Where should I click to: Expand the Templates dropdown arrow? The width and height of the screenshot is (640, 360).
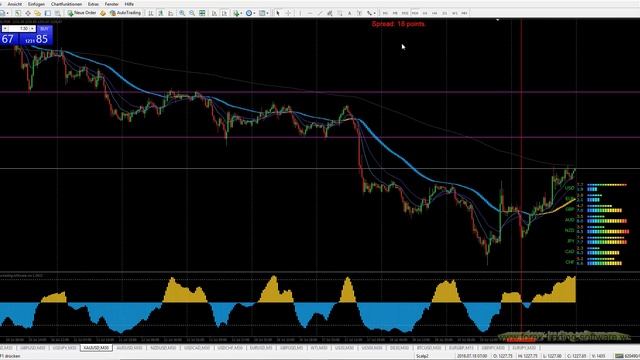[267, 13]
